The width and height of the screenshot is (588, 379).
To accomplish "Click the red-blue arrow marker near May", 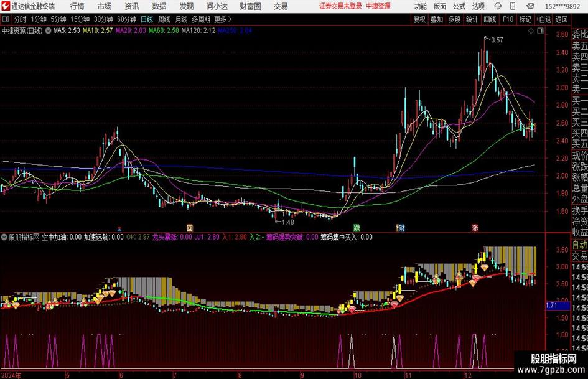I will tap(119, 228).
